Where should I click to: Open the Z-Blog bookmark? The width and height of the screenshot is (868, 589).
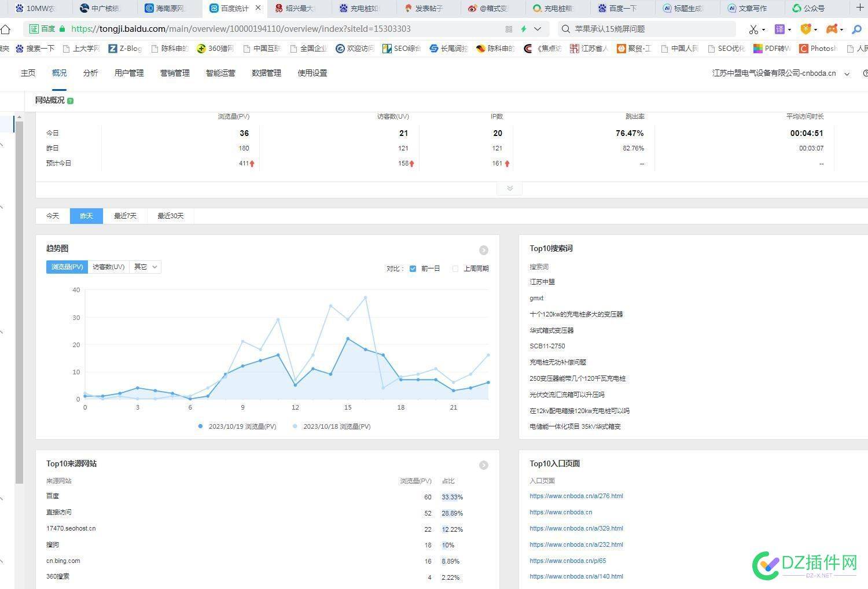point(125,49)
